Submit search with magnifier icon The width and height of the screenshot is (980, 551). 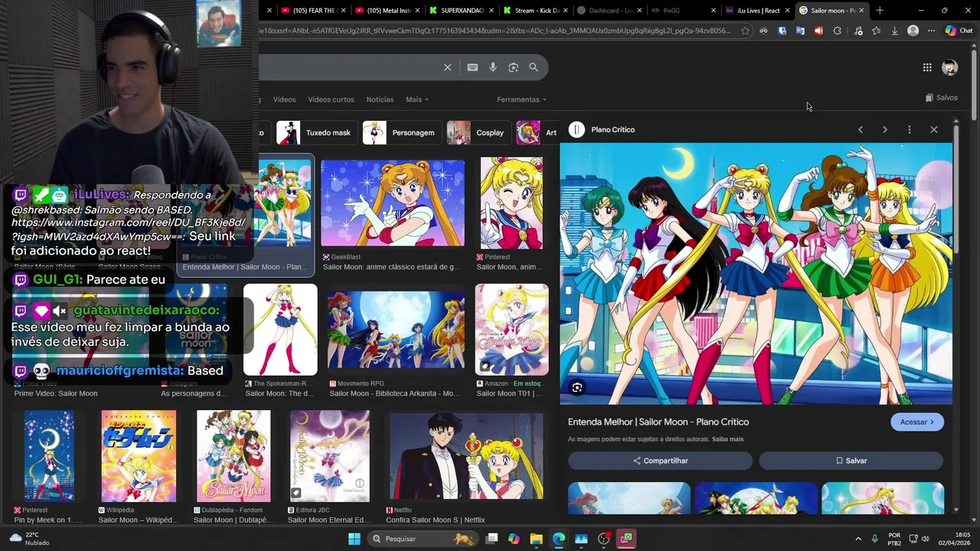tap(534, 67)
